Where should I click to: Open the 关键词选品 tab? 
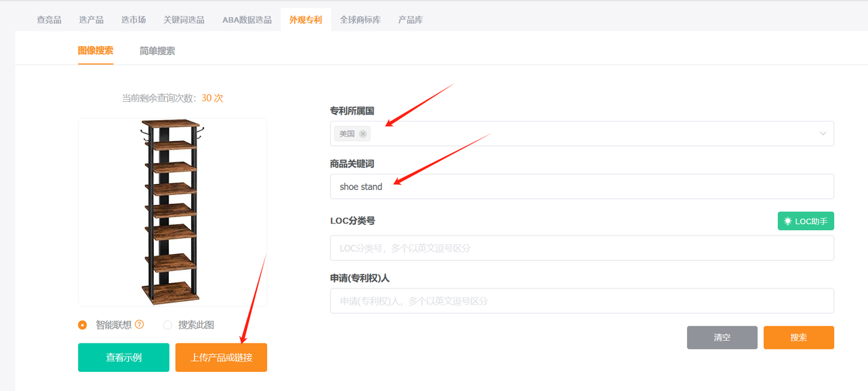184,20
